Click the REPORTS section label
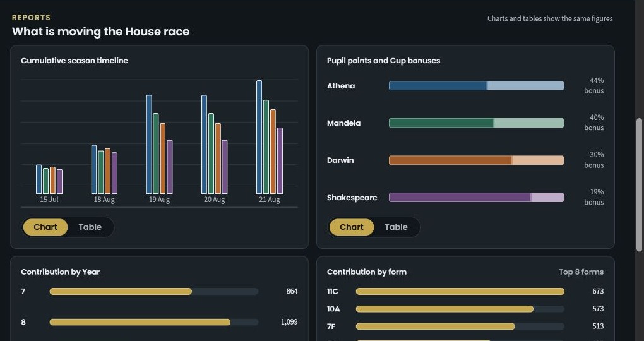644x341 pixels. (x=31, y=18)
